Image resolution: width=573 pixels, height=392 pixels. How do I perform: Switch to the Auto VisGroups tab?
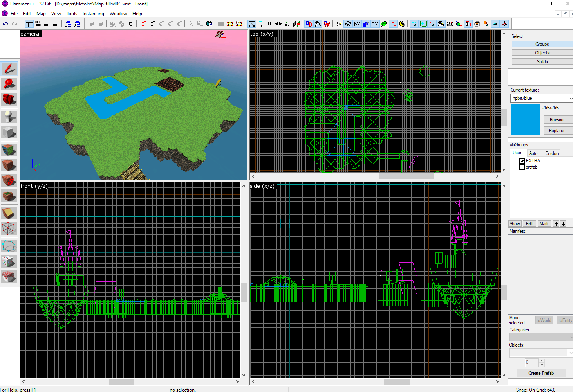(x=533, y=153)
